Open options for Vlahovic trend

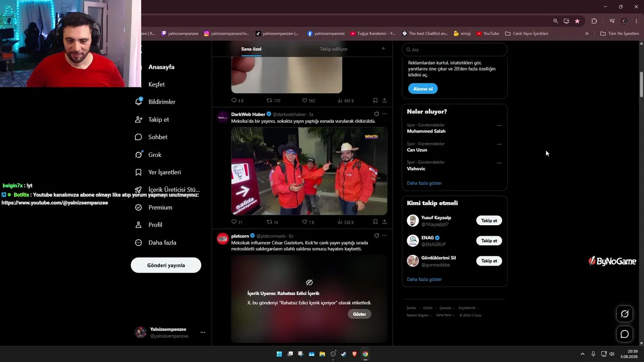tap(499, 163)
